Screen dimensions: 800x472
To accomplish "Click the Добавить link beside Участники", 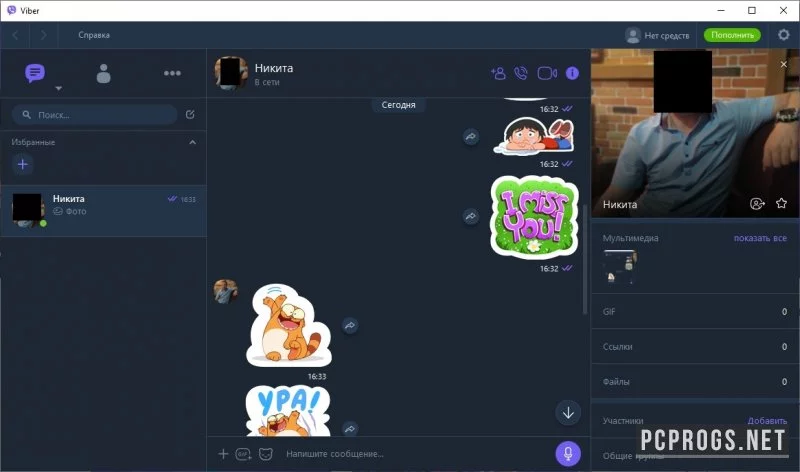I will (767, 421).
